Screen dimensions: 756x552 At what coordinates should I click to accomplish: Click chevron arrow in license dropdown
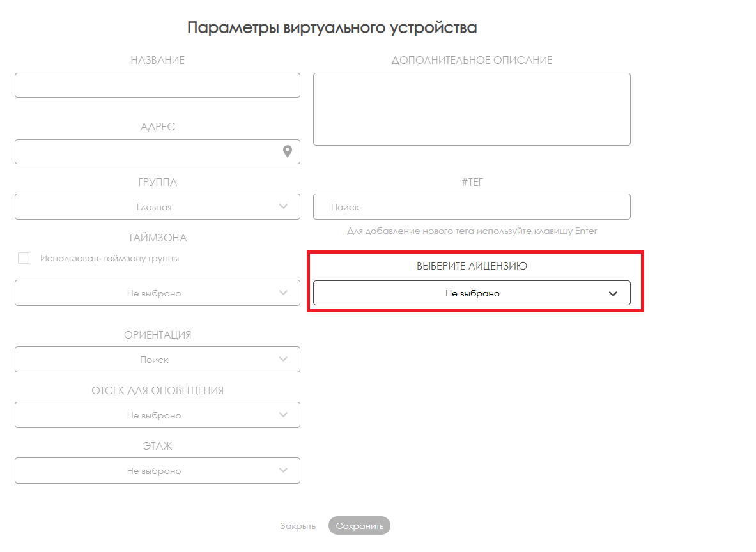pos(613,293)
